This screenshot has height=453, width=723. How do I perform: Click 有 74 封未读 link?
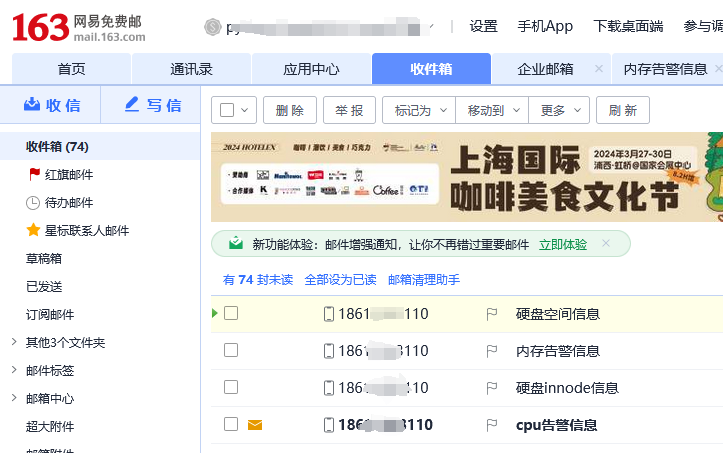coord(258,280)
